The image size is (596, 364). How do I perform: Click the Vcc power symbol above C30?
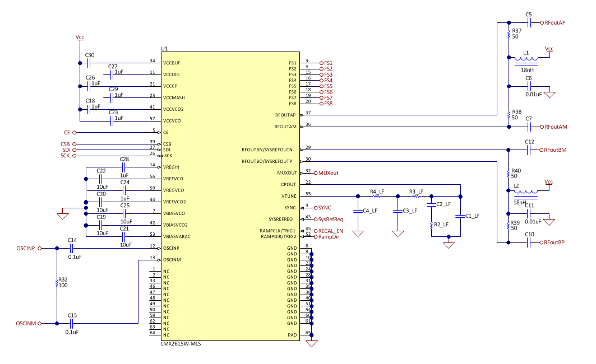click(79, 38)
